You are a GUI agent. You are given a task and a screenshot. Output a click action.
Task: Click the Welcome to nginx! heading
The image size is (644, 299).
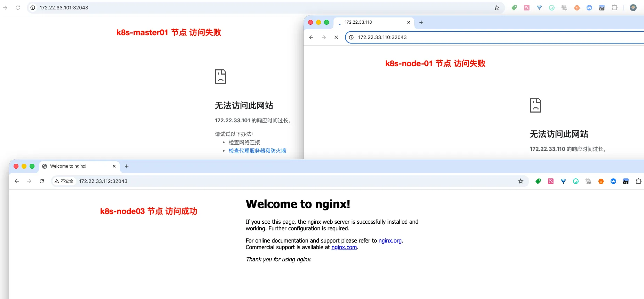[298, 204]
